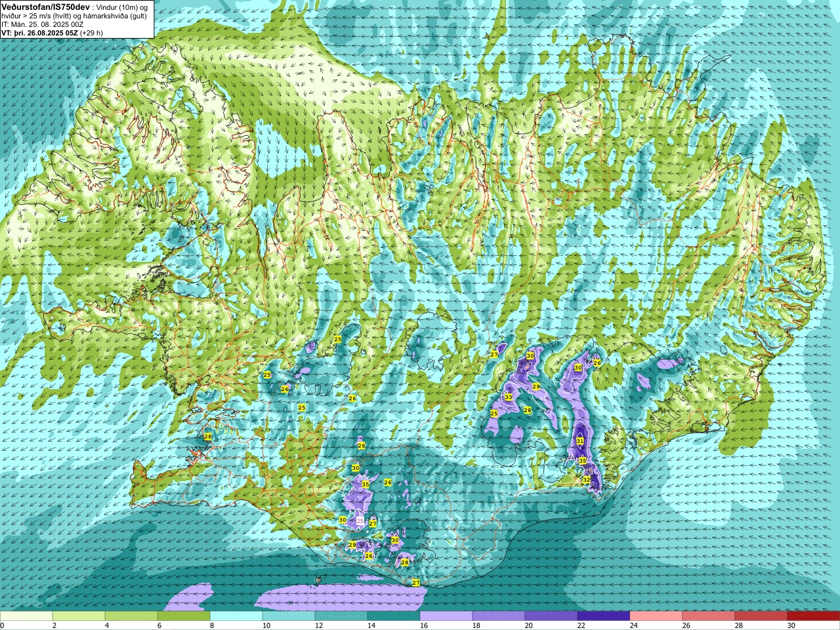The image size is (840, 630).
Task: Click the 26–28 m/s salmon legend swatch
Action: tap(709, 616)
